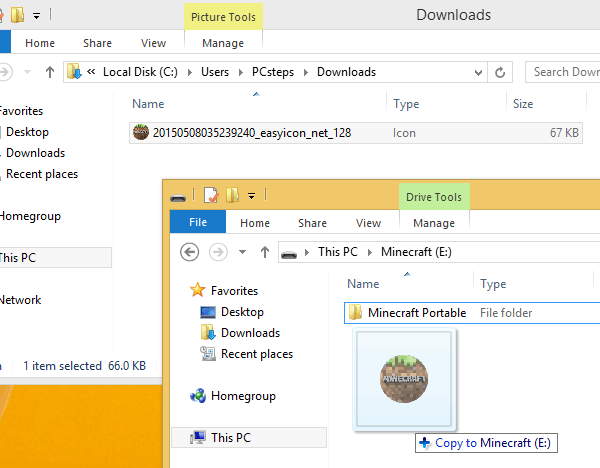Click the PCsteps breadcrumb in the address bar
The image size is (600, 468).
pos(272,72)
